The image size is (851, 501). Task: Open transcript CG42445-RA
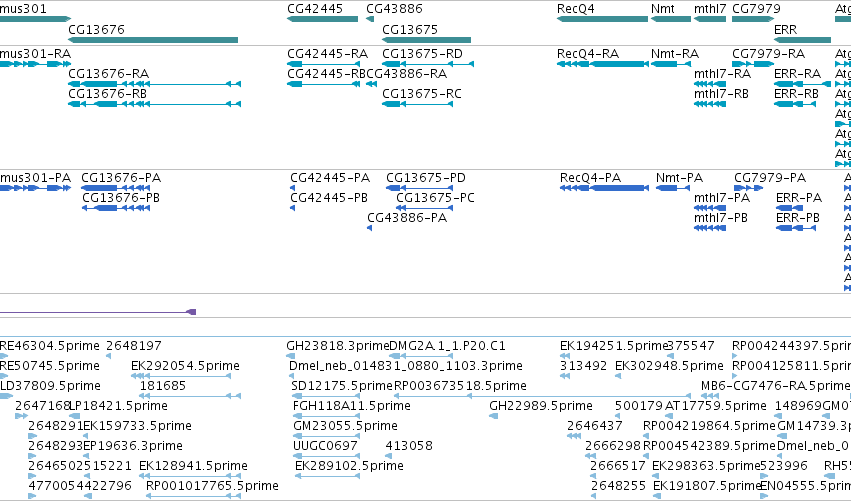pyautogui.click(x=327, y=54)
